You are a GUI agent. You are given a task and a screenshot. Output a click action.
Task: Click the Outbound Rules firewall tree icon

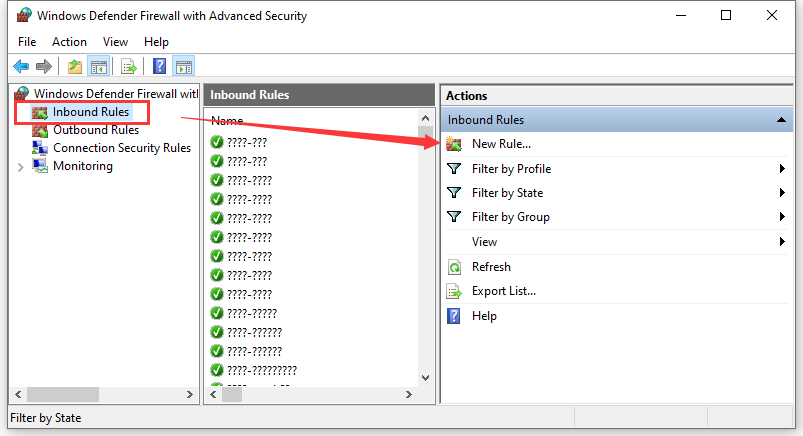tap(40, 130)
